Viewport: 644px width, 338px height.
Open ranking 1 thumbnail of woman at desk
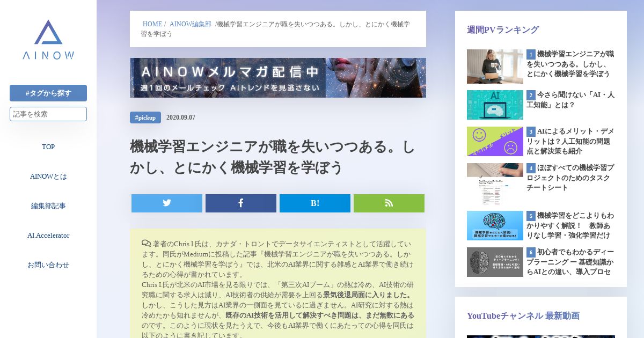[x=495, y=67]
